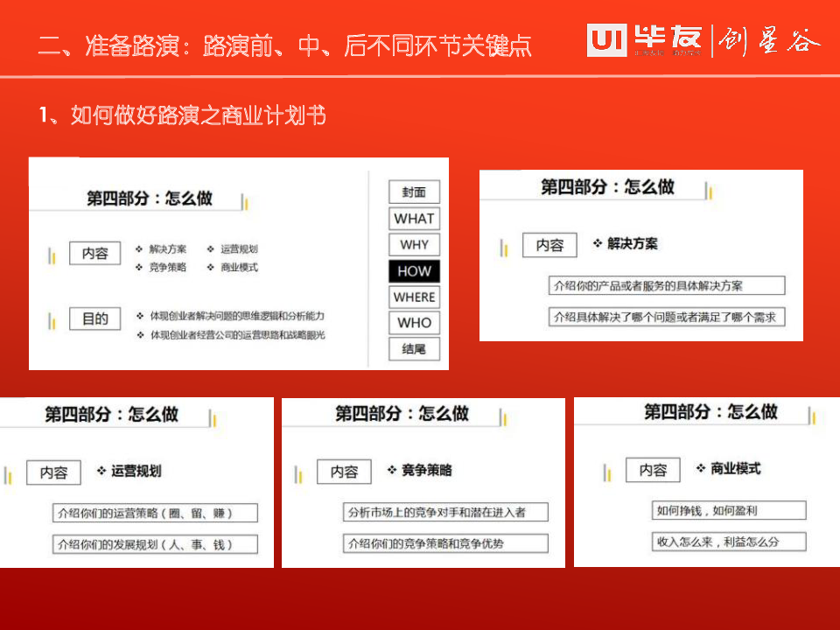Select the 介绍你的产品或者服务的具体解决方案 text box
The width and height of the screenshot is (840, 630).
point(666,286)
